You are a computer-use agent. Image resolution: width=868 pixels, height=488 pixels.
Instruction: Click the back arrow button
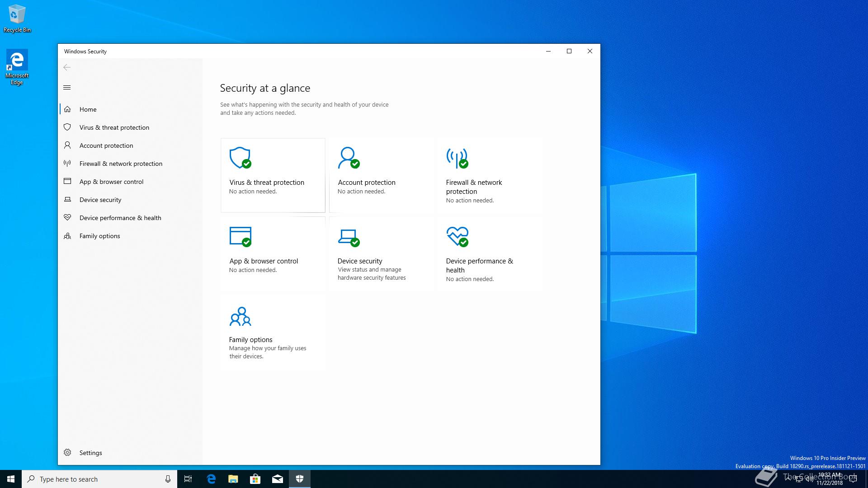click(x=67, y=67)
